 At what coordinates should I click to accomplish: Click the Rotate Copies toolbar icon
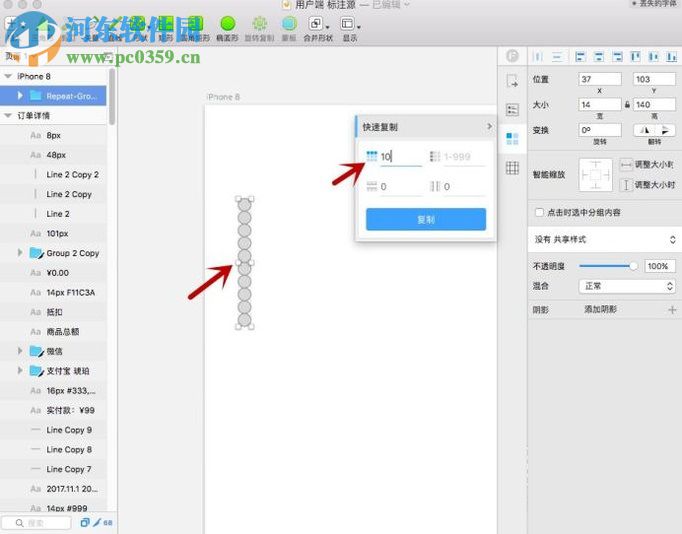click(260, 24)
